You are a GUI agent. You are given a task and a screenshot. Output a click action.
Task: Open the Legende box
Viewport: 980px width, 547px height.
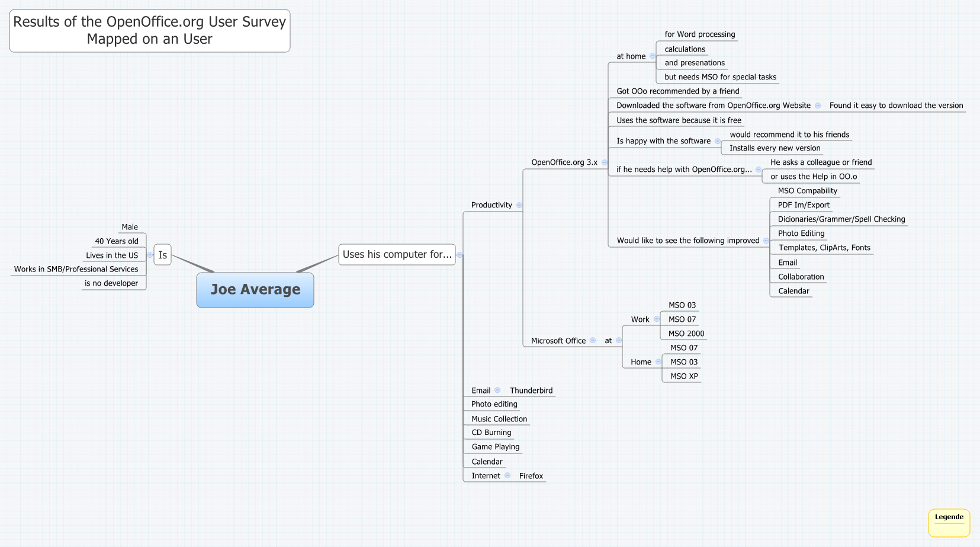949,522
